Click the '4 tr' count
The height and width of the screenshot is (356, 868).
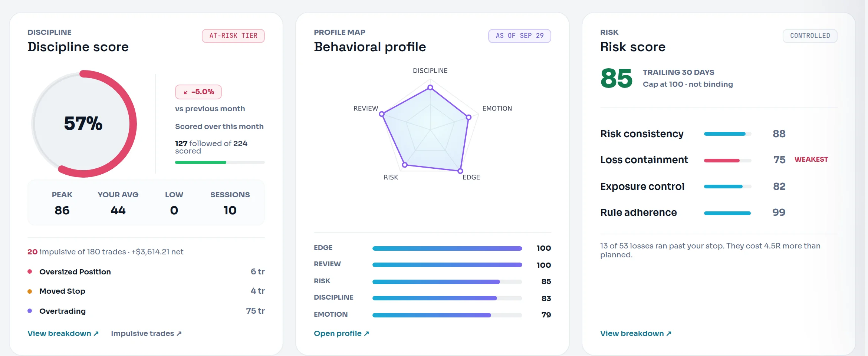click(x=258, y=291)
